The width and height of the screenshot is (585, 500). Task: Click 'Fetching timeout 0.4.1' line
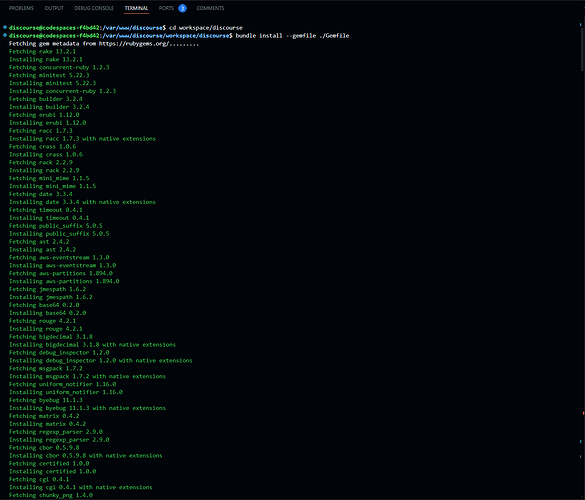(46, 210)
